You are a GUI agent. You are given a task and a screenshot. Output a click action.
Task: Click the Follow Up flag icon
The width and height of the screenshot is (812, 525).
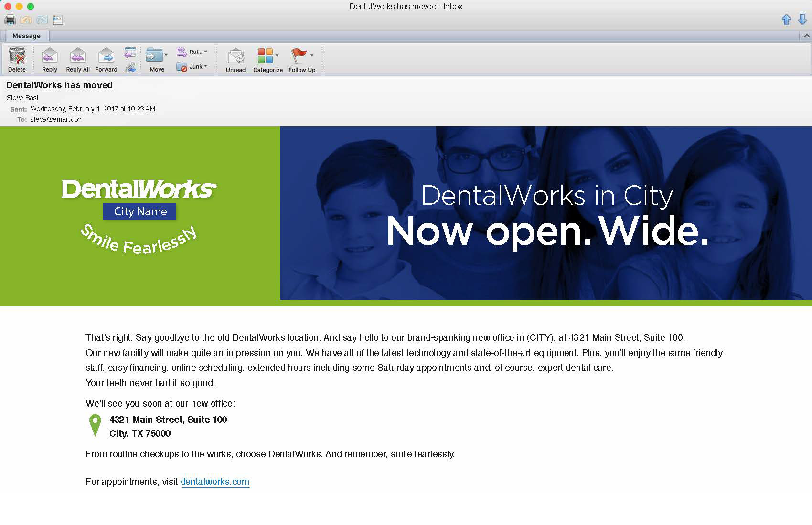tap(299, 55)
